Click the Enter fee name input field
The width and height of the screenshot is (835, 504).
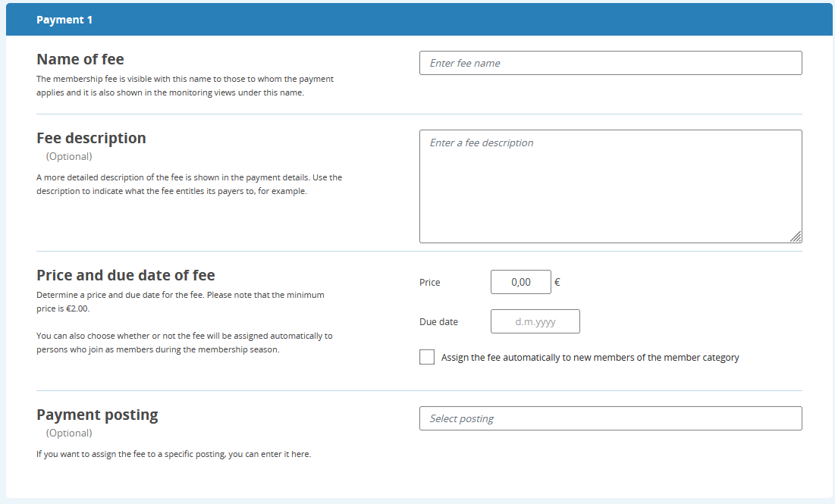(611, 63)
